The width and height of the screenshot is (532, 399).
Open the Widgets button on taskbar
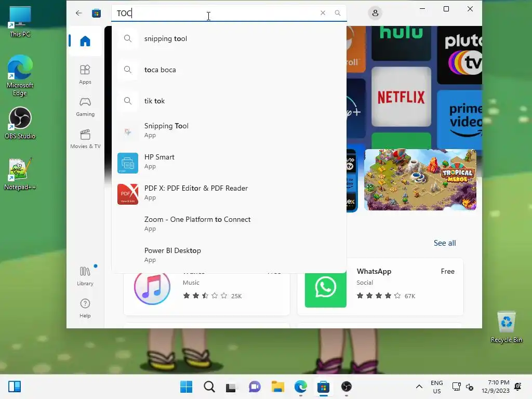[x=15, y=387]
